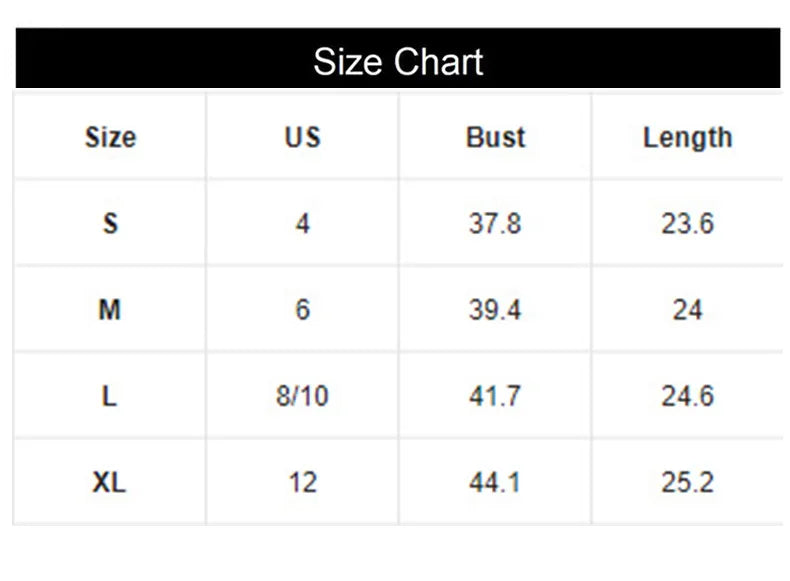Select the Size column header
Image resolution: width=790 pixels, height=581 pixels.
tap(110, 137)
